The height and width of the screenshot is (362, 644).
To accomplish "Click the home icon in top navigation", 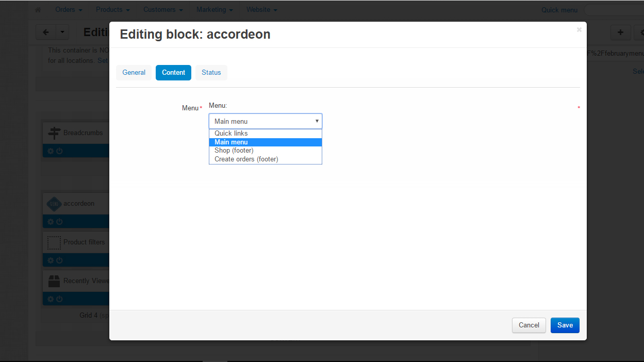I will [38, 10].
